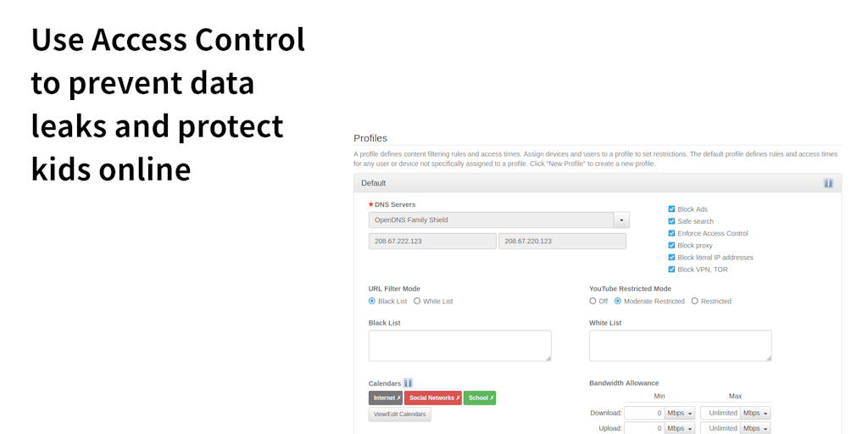Screen dimensions: 868x434
Task: Toggle Enforce Access Control checkbox
Action: pyautogui.click(x=672, y=233)
